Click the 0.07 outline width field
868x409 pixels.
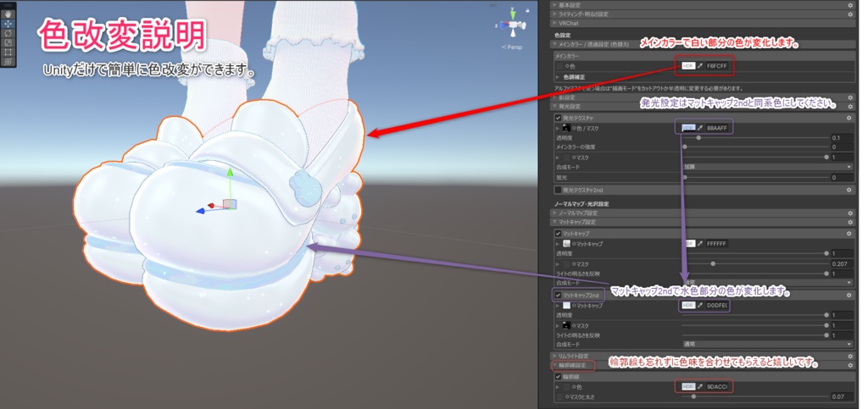[842, 397]
